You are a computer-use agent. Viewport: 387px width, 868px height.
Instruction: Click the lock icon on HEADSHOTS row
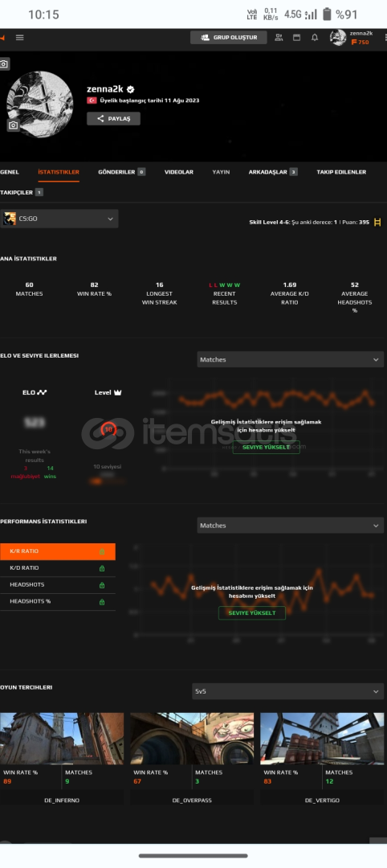(x=102, y=585)
